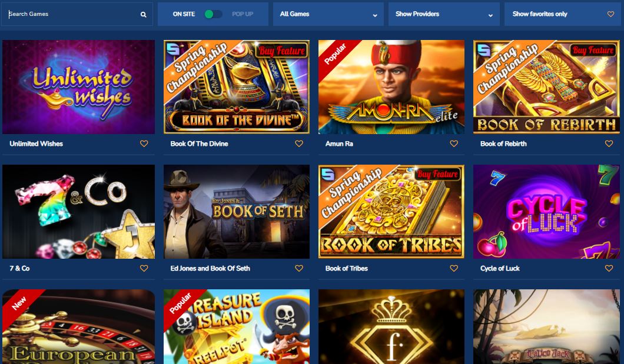Expand the Show Providers dropdown
624x364 pixels.
[x=444, y=14]
